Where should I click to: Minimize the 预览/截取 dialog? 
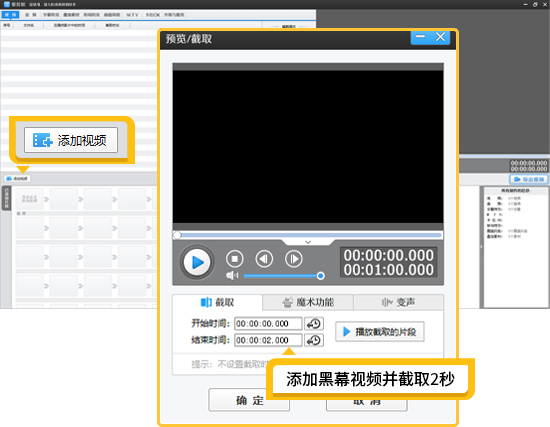pyautogui.click(x=421, y=37)
